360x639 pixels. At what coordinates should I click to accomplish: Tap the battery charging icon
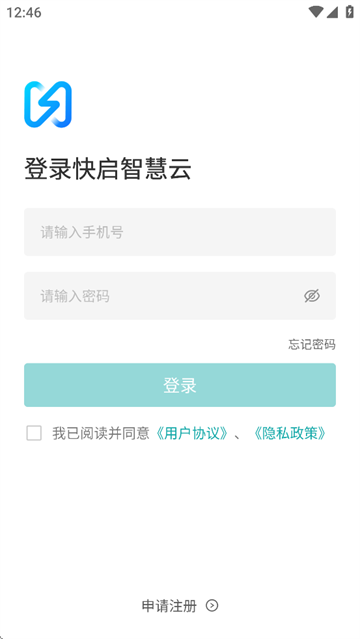(349, 12)
